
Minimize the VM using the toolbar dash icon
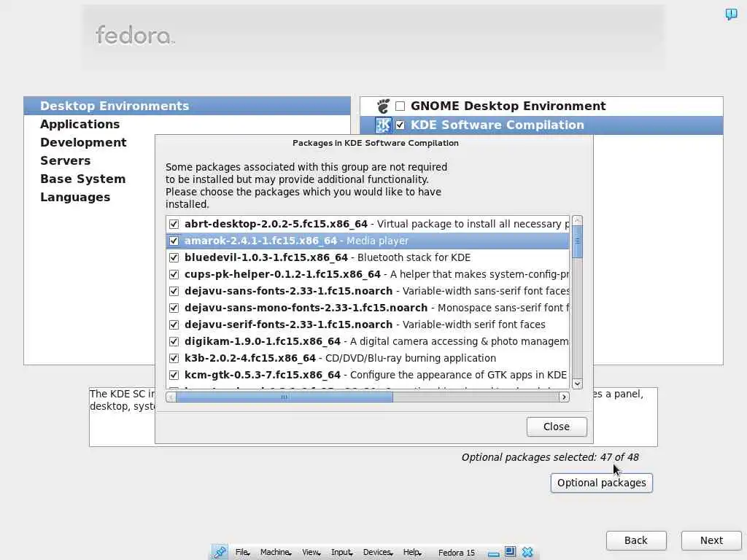pos(494,554)
